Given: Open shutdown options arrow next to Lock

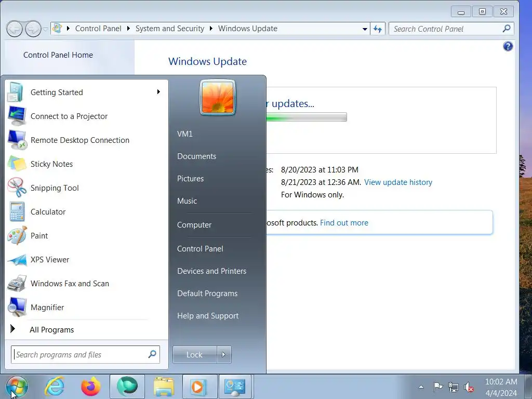Looking at the screenshot, I should click(224, 354).
